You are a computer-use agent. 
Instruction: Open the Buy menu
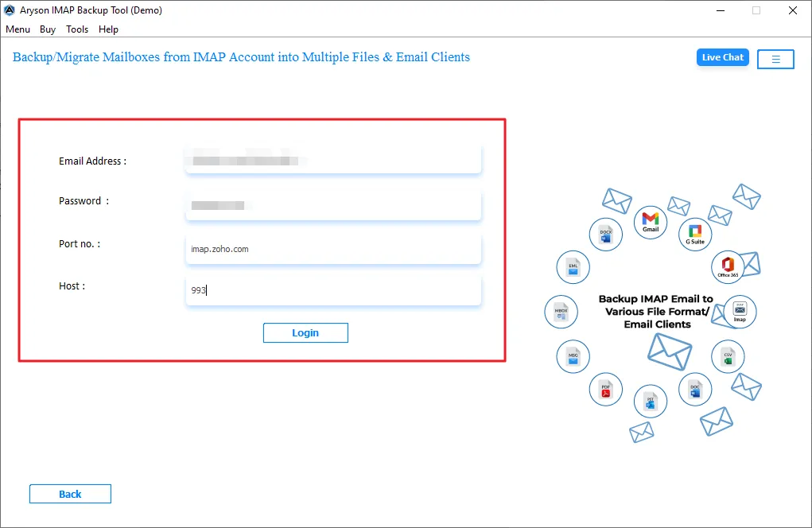pos(48,29)
